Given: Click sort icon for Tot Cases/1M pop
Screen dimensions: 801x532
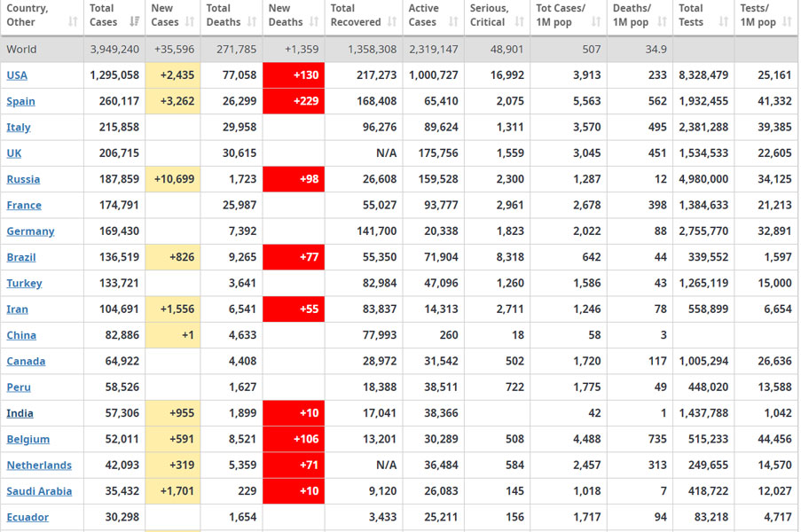Looking at the screenshot, I should [596, 22].
